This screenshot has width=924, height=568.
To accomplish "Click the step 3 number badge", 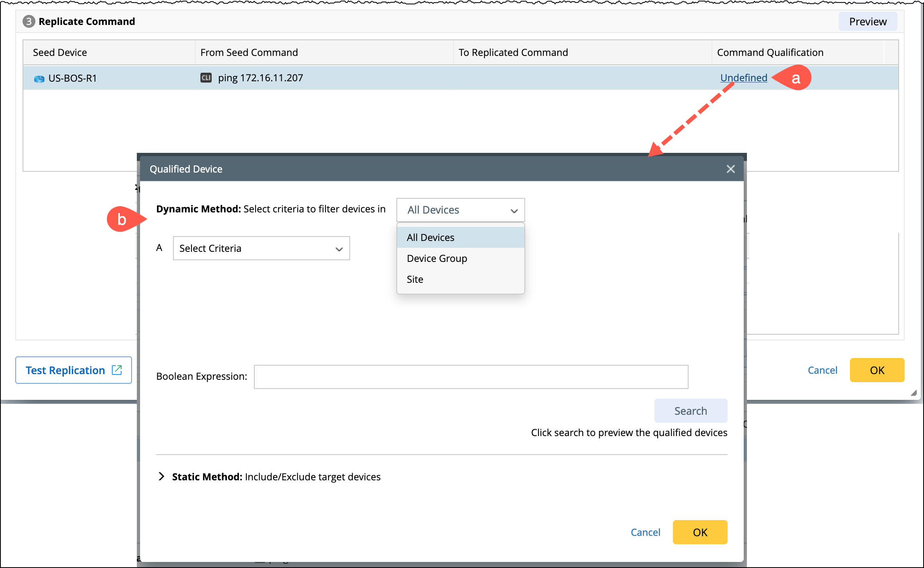I will click(x=29, y=21).
